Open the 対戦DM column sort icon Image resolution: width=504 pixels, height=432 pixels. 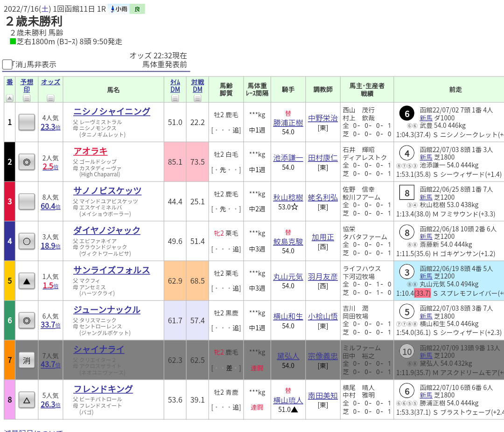198,98
